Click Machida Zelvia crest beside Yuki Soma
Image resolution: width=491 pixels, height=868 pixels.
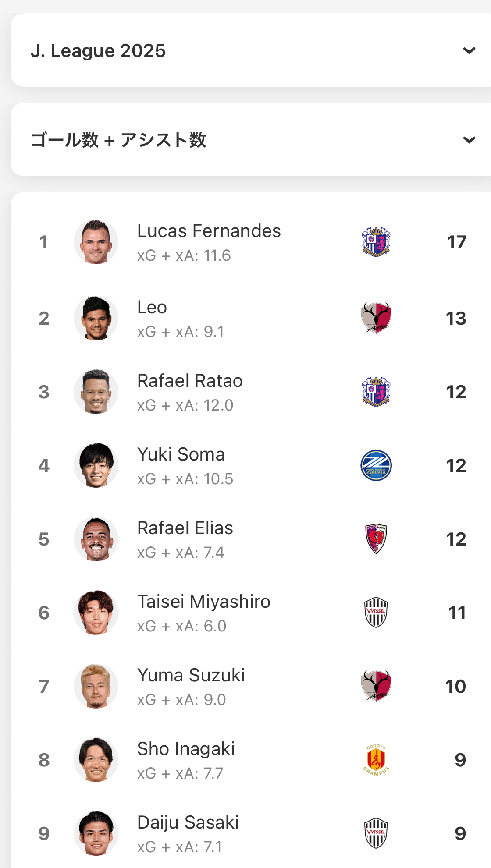coord(376,465)
